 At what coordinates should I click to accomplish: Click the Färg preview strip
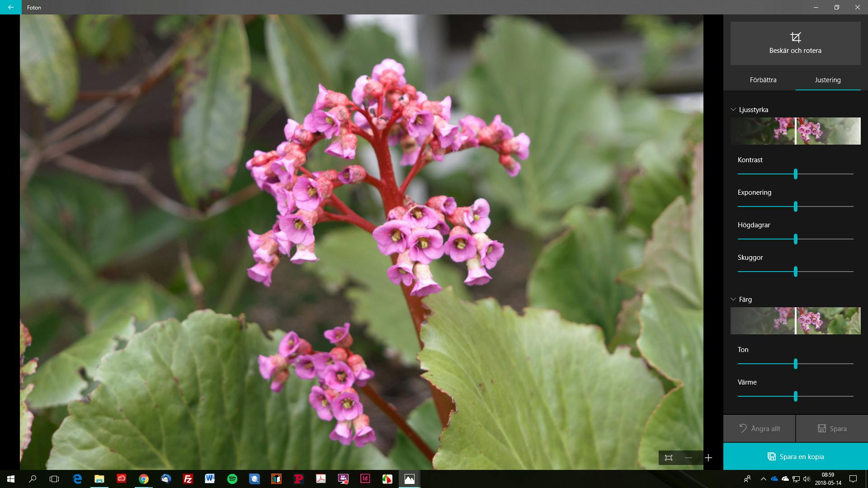[795, 321]
